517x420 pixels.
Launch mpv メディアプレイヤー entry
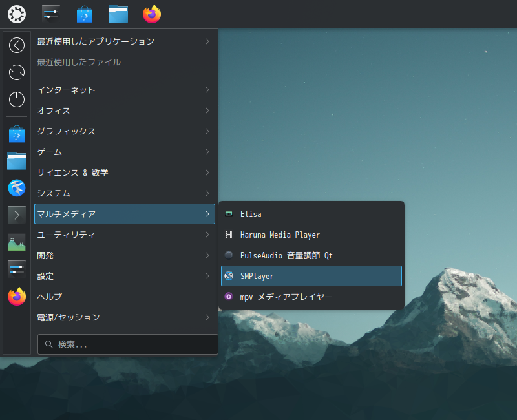tap(311, 297)
